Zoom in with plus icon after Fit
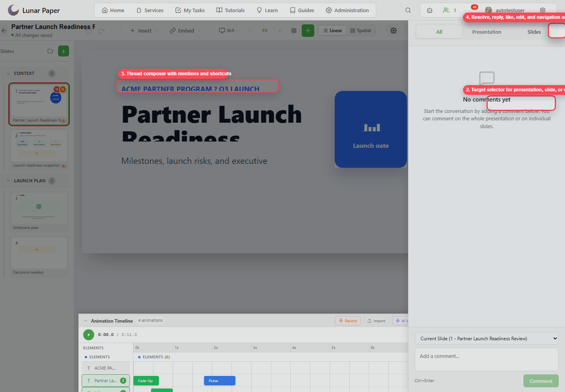Viewport: 565px width, 392px height. click(x=280, y=31)
